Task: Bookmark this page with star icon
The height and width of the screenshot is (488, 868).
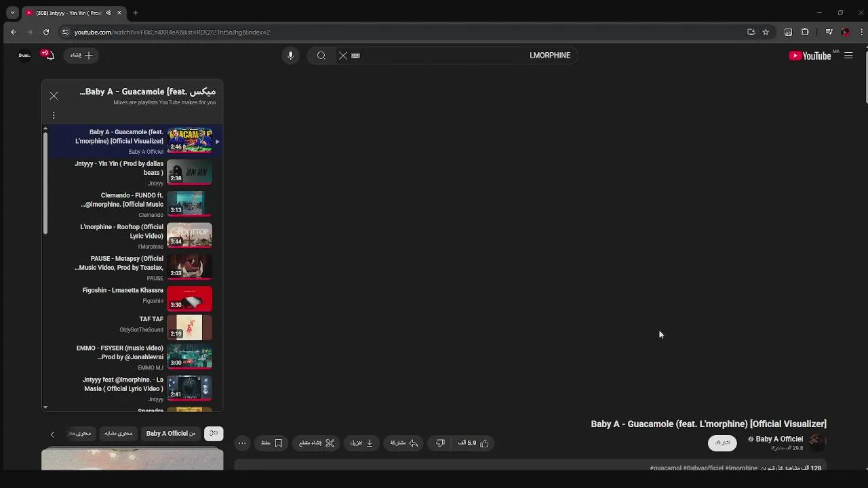Action: tap(766, 32)
